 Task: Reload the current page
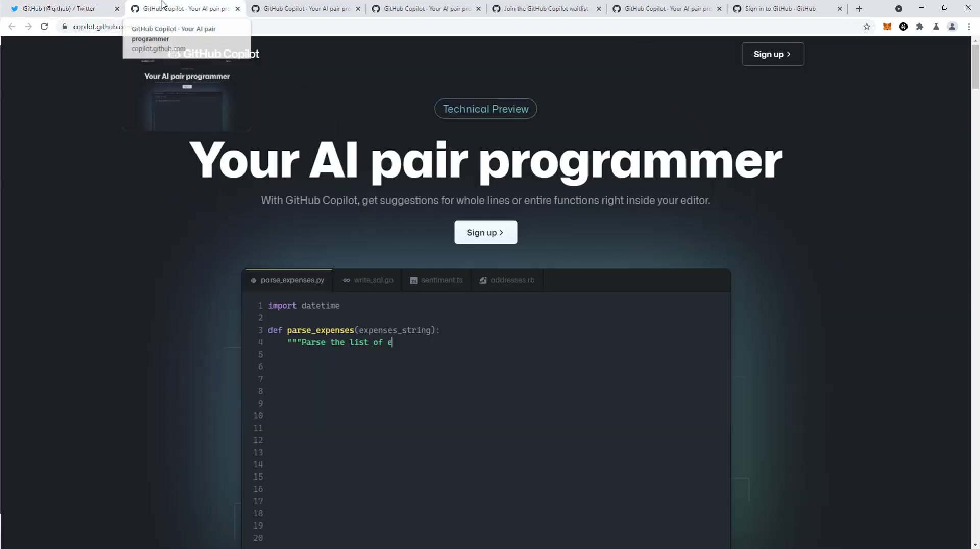click(44, 27)
